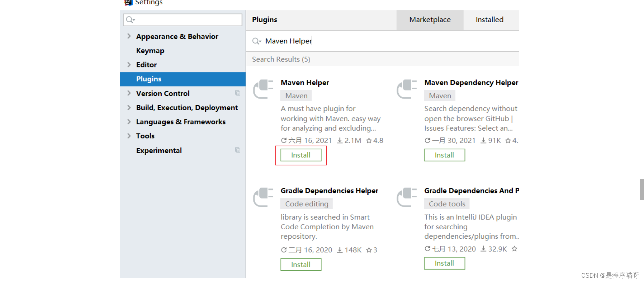
Task: Focus the plugin search field with Maven Helper
Action: [x=383, y=41]
